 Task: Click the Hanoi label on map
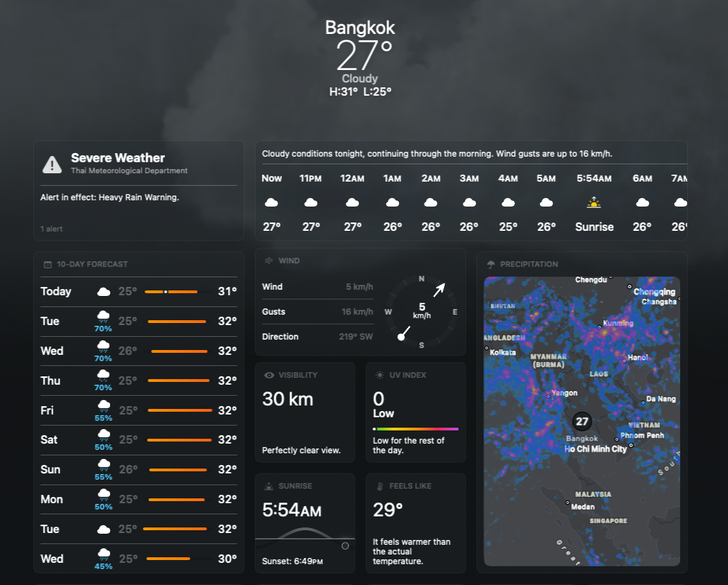637,358
